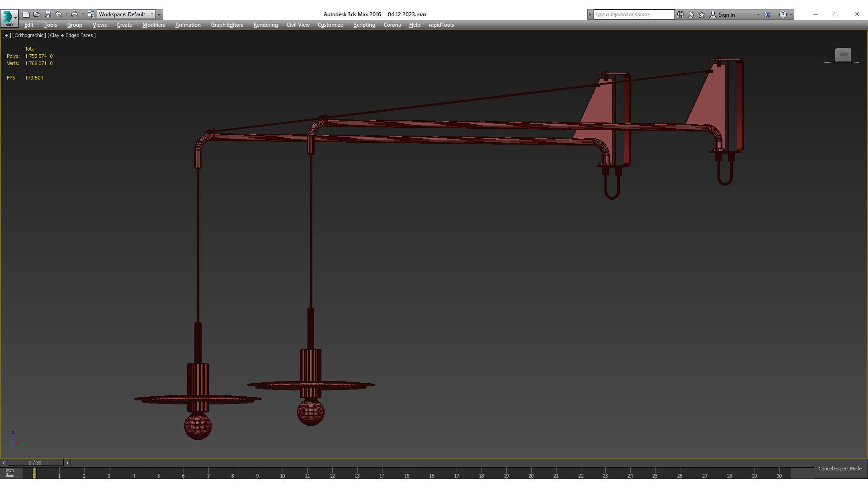
Task: Click the keyword search input field
Action: coord(633,14)
